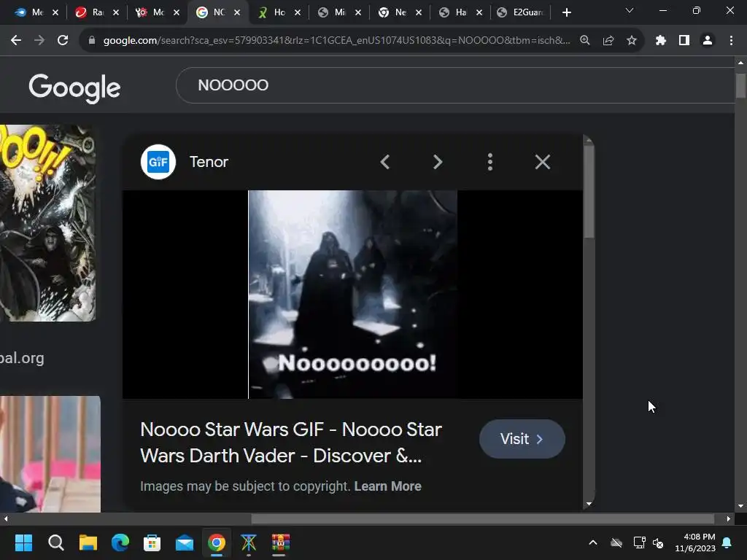Toggle the browser side panel
This screenshot has height=560, width=747.
point(684,41)
